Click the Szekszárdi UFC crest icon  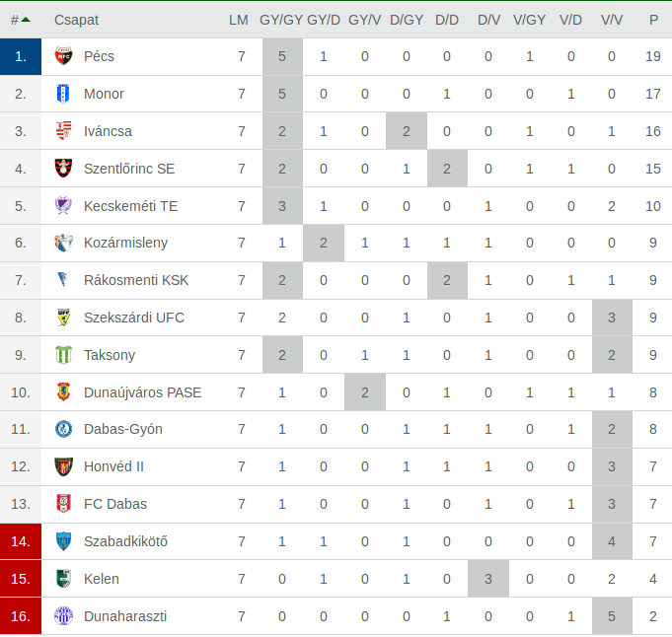(63, 318)
